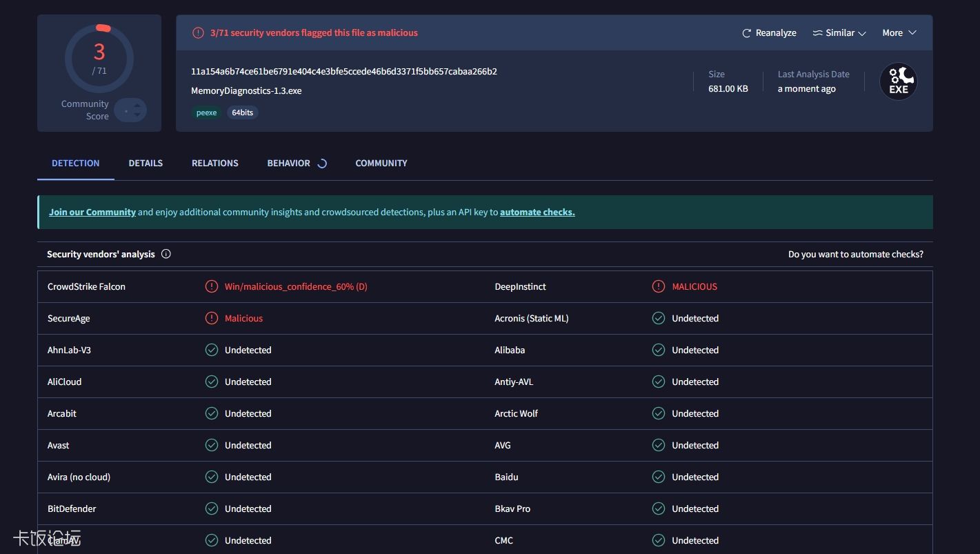Click the Community Score circular gauge
The image size is (980, 554).
click(99, 57)
